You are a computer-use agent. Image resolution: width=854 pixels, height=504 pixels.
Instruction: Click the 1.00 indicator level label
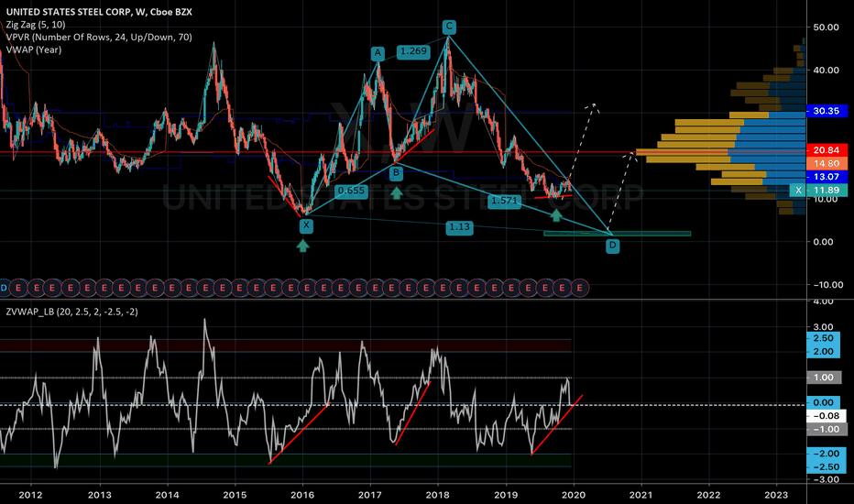coord(824,377)
